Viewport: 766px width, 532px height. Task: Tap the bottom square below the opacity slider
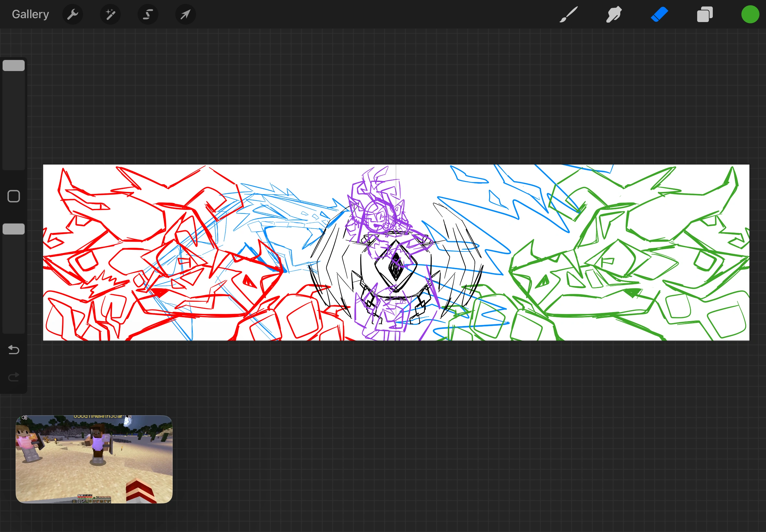click(x=13, y=229)
